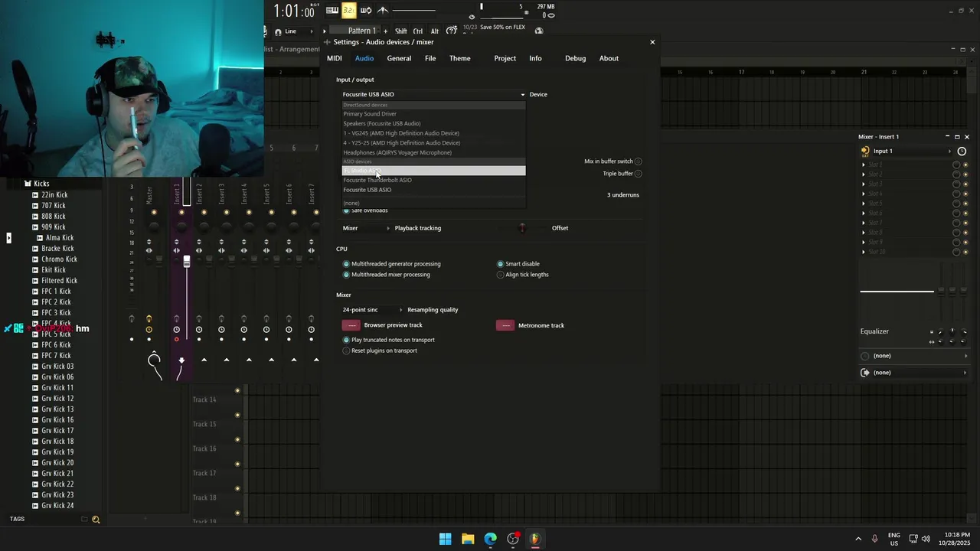Open the Theme settings tab

point(460,58)
